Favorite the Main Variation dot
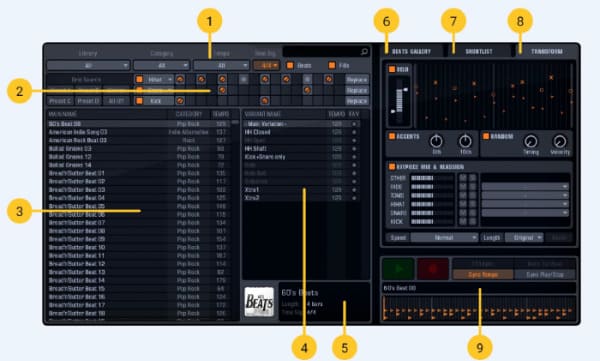The width and height of the screenshot is (600, 361). click(x=354, y=124)
